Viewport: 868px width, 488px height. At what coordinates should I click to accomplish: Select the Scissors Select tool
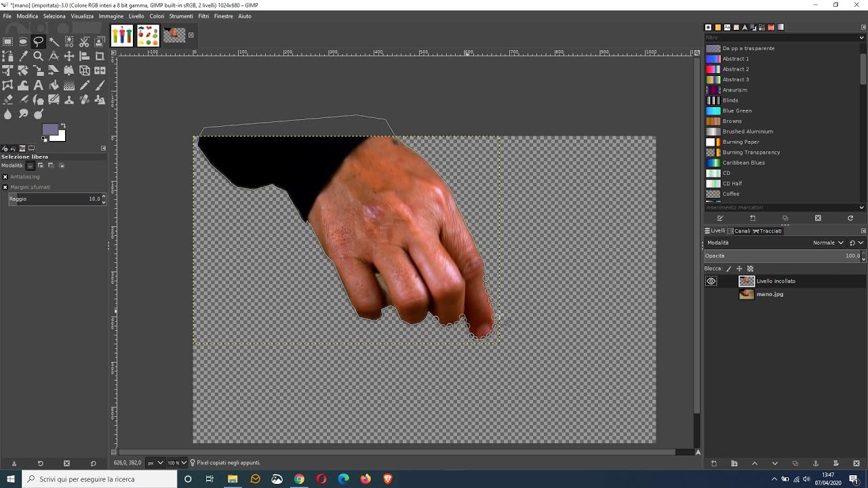[85, 41]
